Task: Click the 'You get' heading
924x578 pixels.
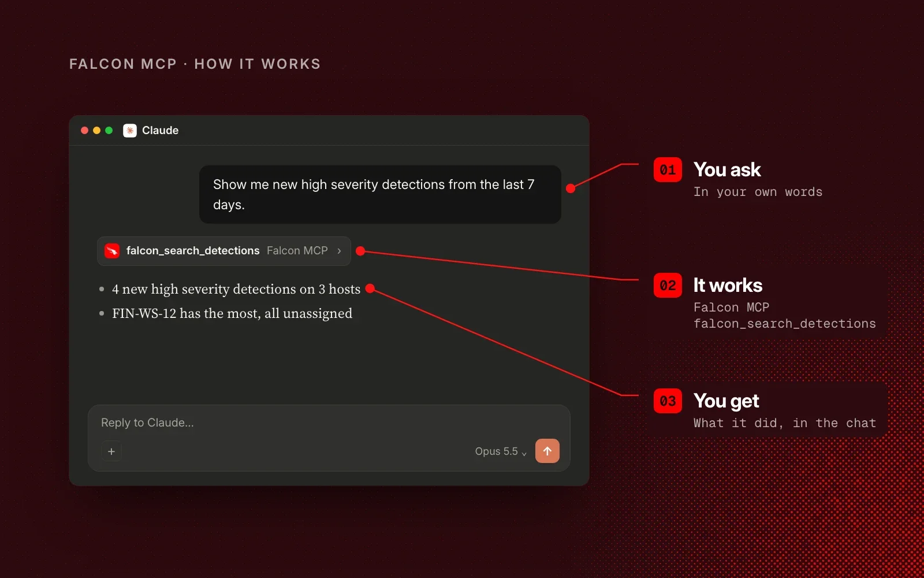Action: (726, 401)
